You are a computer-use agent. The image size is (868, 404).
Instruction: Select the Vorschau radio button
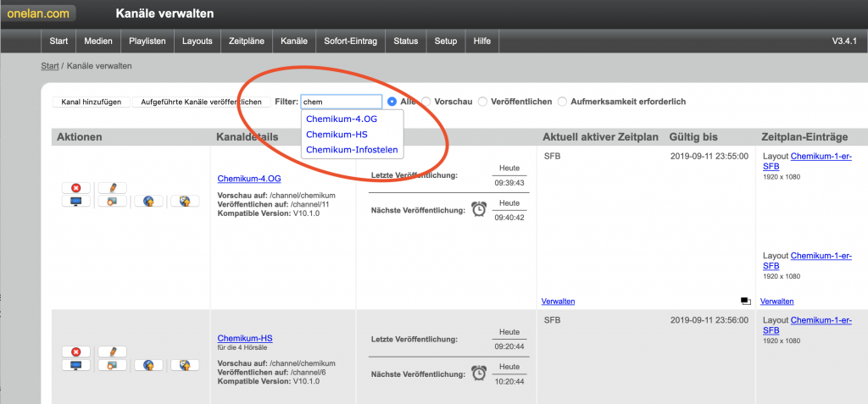(x=426, y=102)
